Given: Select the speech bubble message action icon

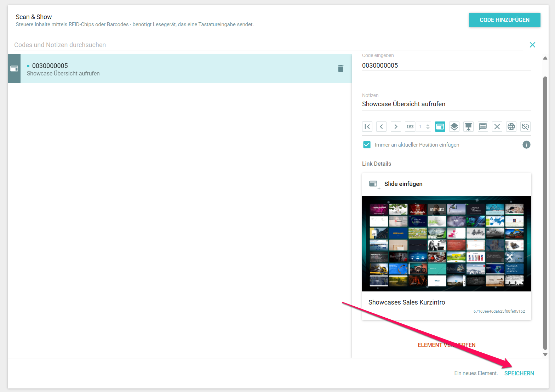Looking at the screenshot, I should point(483,126).
